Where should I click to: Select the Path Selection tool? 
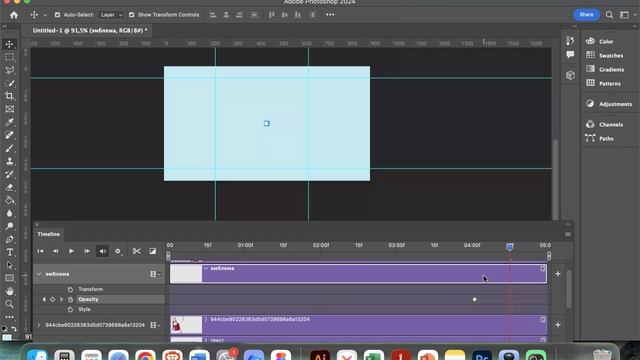[x=9, y=266]
